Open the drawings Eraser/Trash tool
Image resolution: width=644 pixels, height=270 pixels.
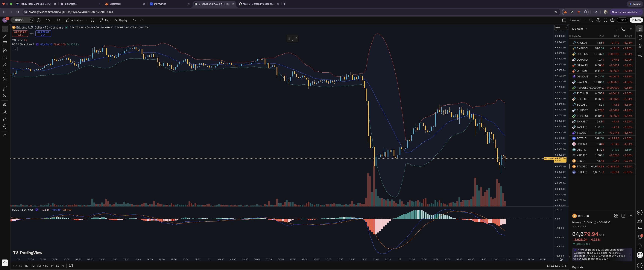[4, 136]
